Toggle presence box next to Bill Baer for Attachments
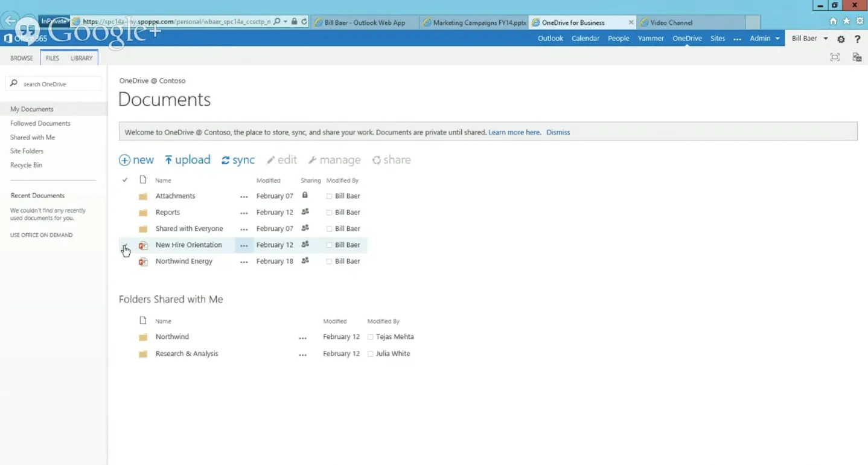 (x=329, y=196)
